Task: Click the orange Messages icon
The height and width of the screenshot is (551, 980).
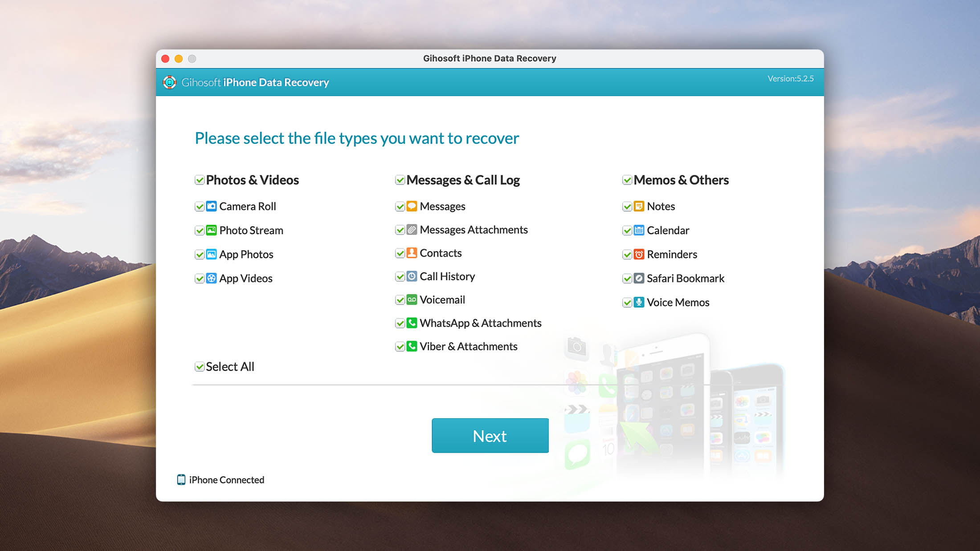Action: pos(412,206)
